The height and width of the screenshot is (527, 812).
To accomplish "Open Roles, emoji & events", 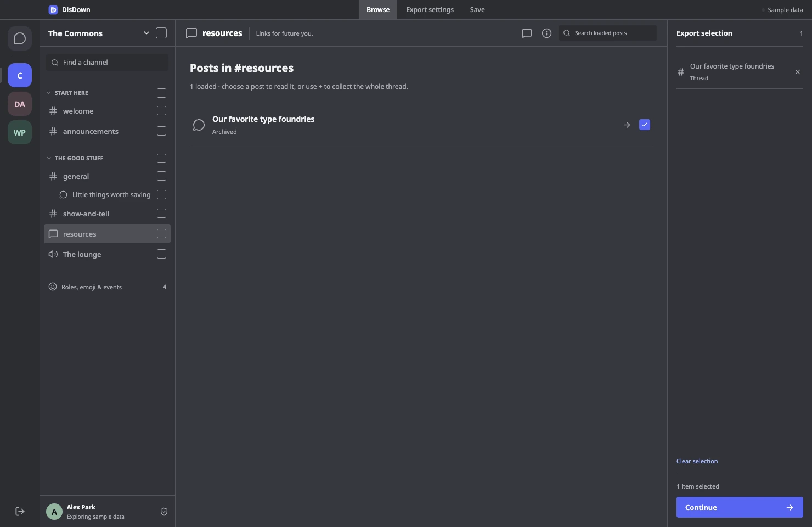I will click(x=108, y=287).
